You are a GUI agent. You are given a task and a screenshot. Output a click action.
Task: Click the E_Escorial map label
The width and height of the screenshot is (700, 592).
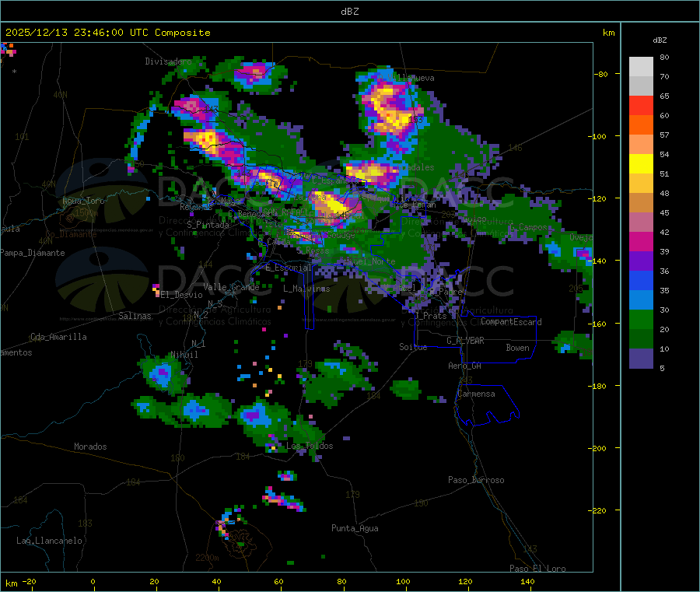289,268
